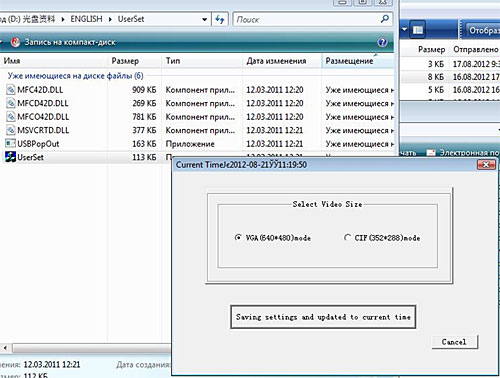The height and width of the screenshot is (378, 500).
Task: Select the UserSet application icon
Action: (x=10, y=157)
